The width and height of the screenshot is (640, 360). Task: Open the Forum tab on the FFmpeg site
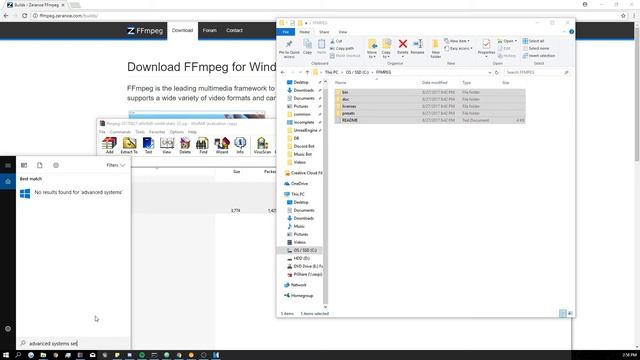pyautogui.click(x=209, y=31)
